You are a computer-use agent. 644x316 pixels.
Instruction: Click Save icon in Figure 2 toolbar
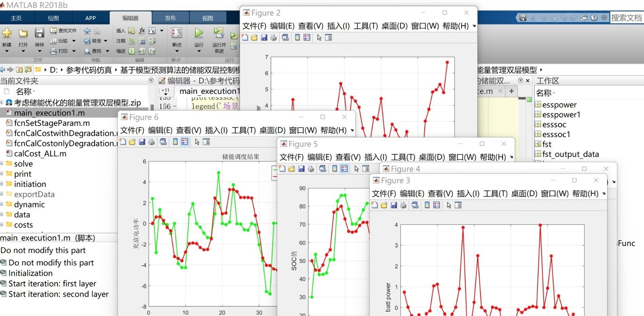[264, 38]
